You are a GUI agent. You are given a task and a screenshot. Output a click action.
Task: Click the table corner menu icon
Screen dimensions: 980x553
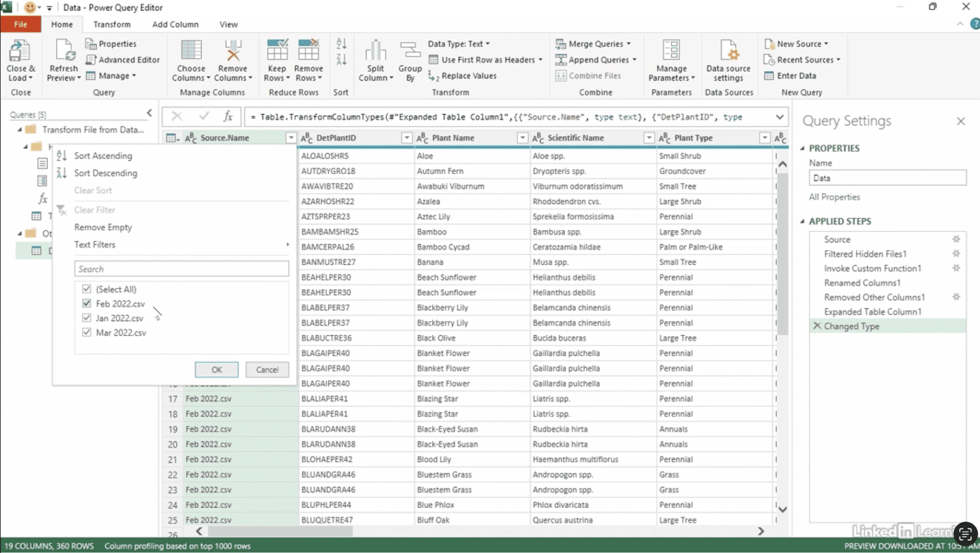pos(172,138)
